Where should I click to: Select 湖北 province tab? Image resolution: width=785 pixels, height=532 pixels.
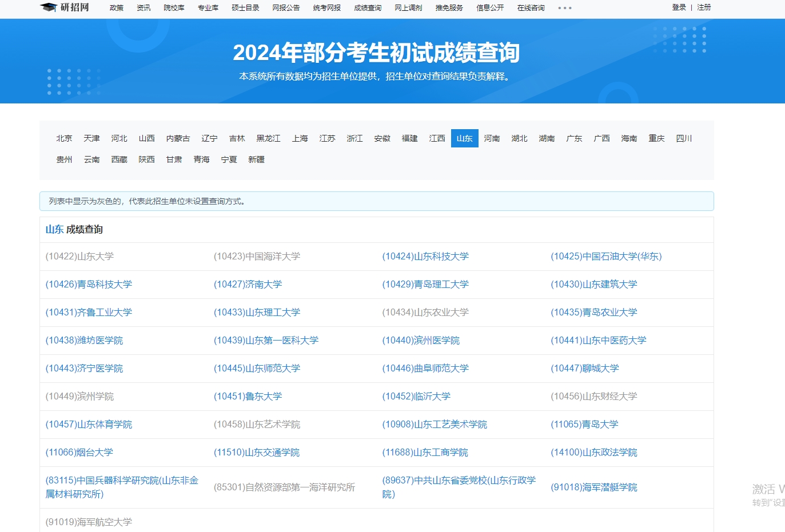point(519,138)
